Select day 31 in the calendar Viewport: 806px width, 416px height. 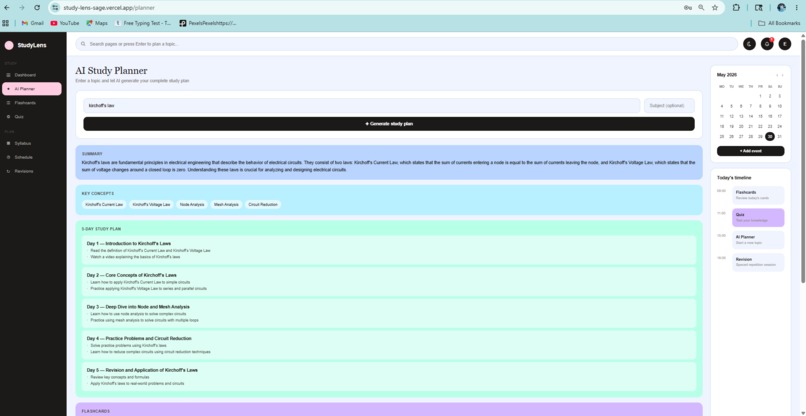pos(780,136)
